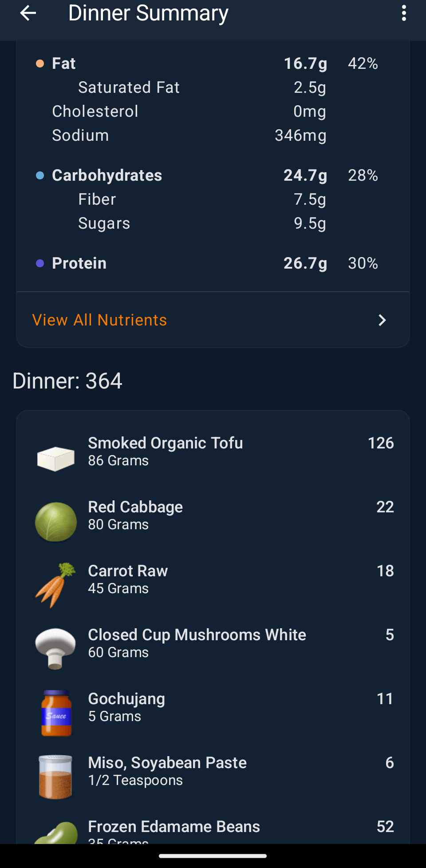Viewport: 426px width, 868px height.
Task: Tap the miso spice jar icon
Action: [x=56, y=777]
